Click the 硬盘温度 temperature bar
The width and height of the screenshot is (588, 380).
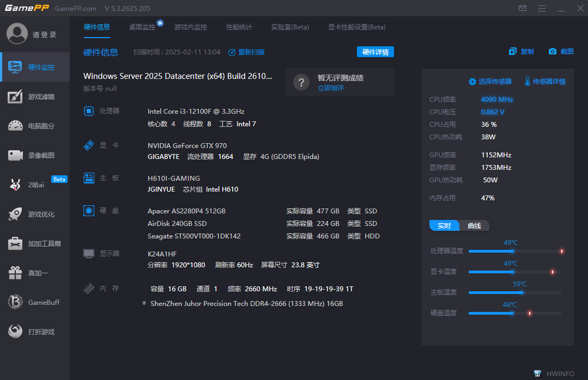pyautogui.click(x=515, y=313)
